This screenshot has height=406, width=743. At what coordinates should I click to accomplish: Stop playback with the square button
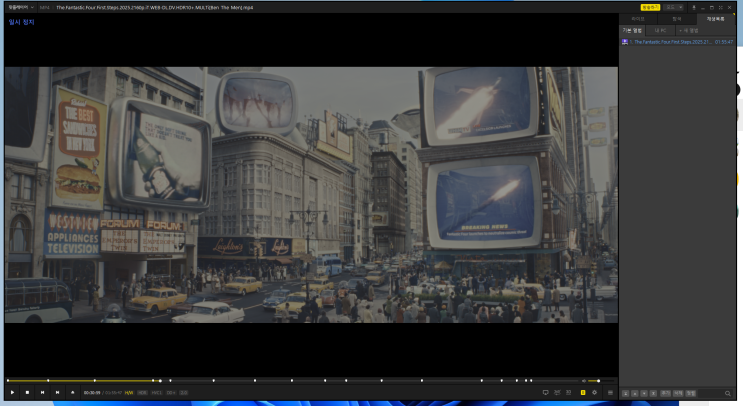click(x=27, y=392)
